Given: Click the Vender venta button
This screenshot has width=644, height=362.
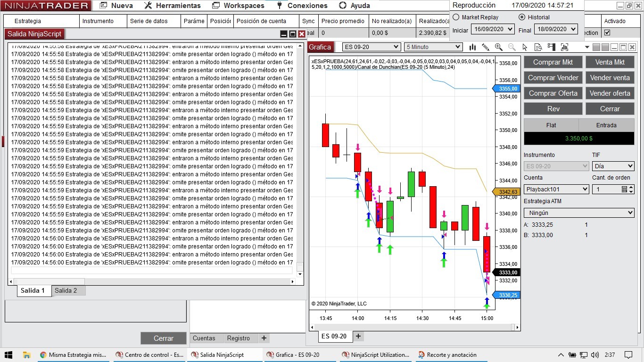Looking at the screenshot, I should pyautogui.click(x=610, y=78).
